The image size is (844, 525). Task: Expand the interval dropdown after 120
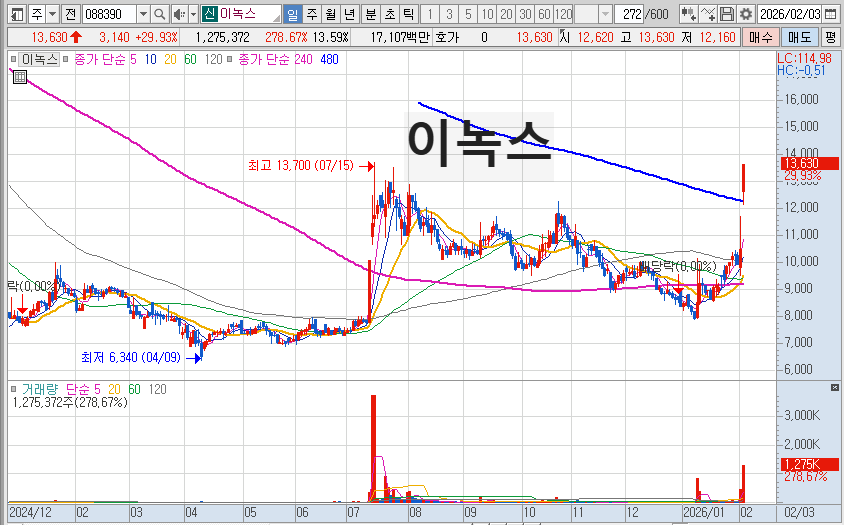[x=606, y=14]
